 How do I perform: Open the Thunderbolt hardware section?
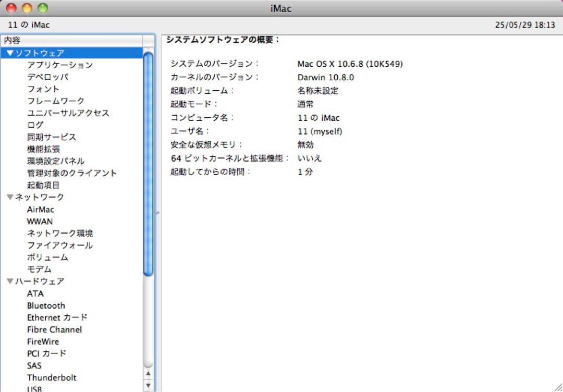point(52,377)
